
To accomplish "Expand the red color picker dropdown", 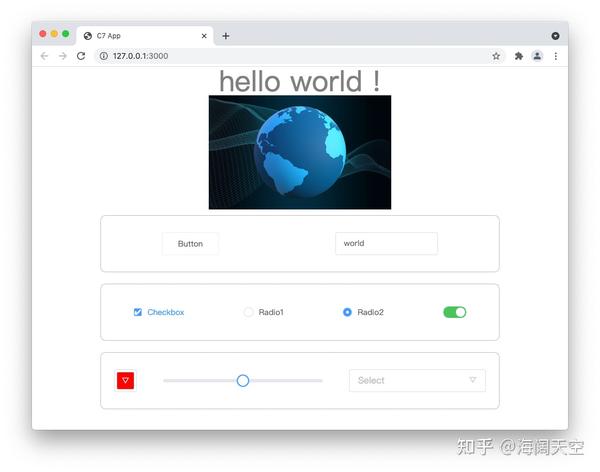I will tap(126, 381).
